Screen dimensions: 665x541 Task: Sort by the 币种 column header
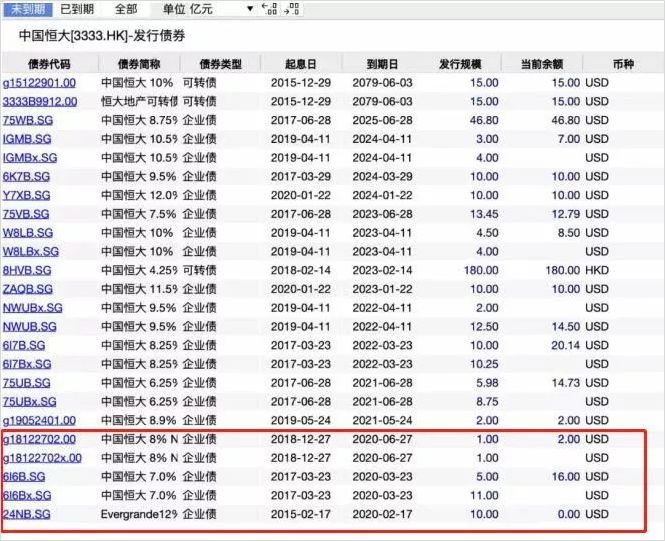pyautogui.click(x=623, y=64)
